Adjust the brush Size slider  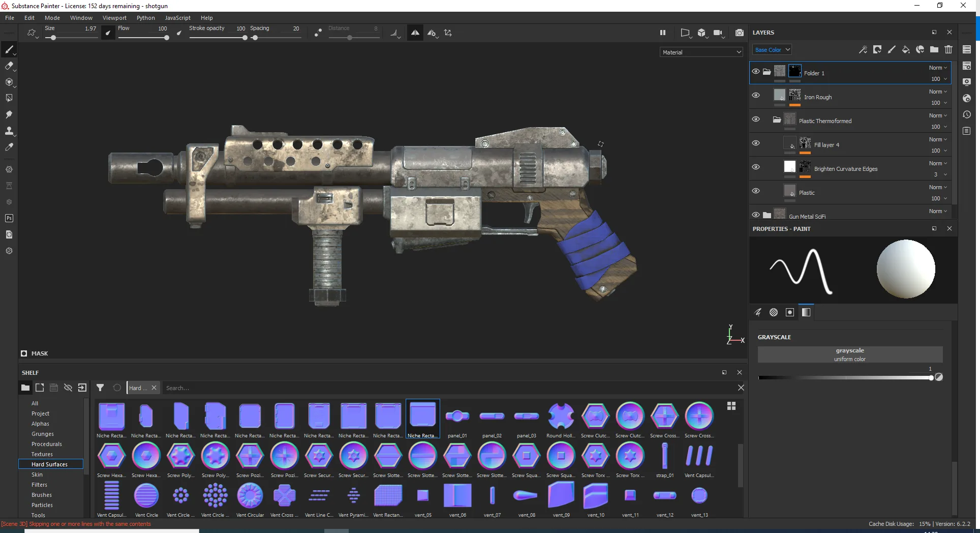pos(71,38)
